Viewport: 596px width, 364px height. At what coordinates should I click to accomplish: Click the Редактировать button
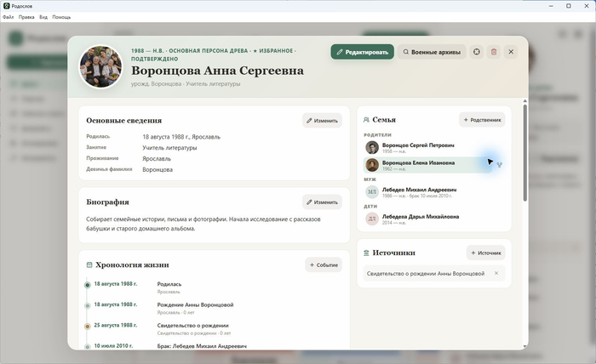pyautogui.click(x=362, y=52)
